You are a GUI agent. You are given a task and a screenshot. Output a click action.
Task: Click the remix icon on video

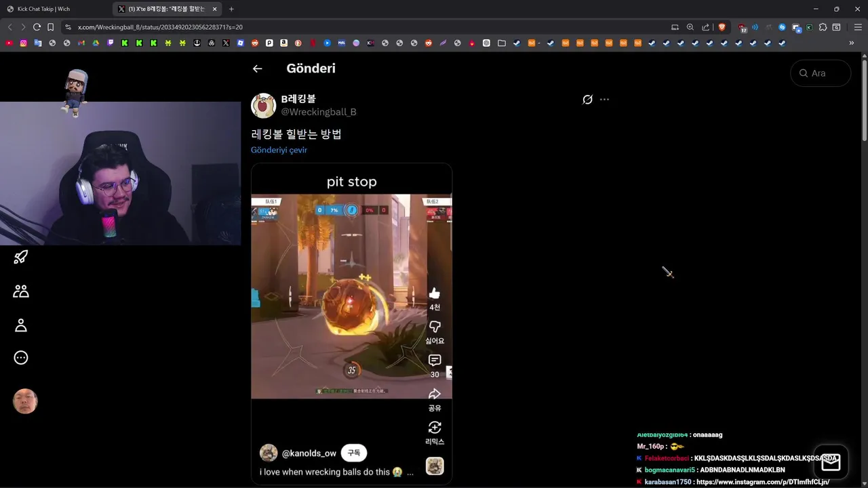[x=435, y=427]
